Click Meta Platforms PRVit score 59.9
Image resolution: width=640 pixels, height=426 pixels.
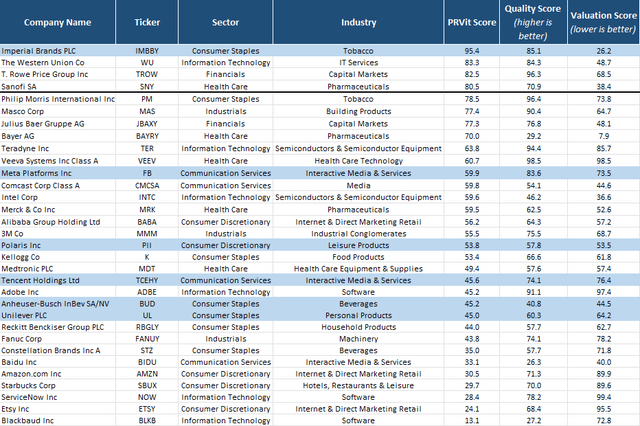tap(472, 173)
